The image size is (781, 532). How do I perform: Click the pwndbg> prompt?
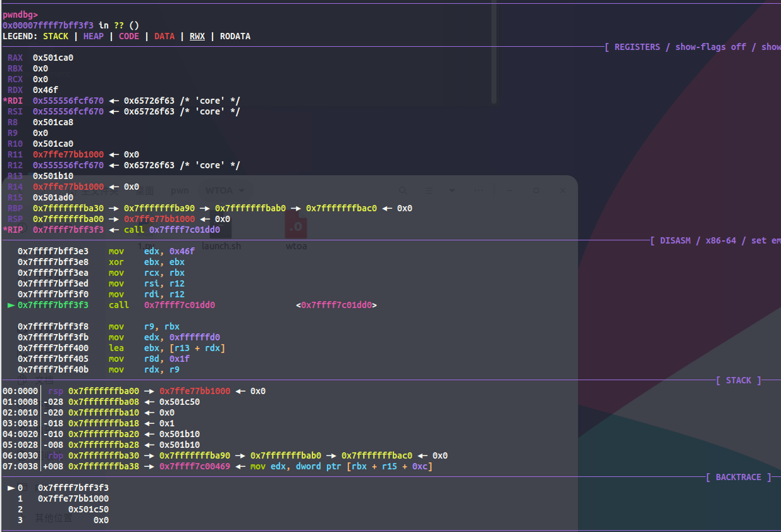20,15
